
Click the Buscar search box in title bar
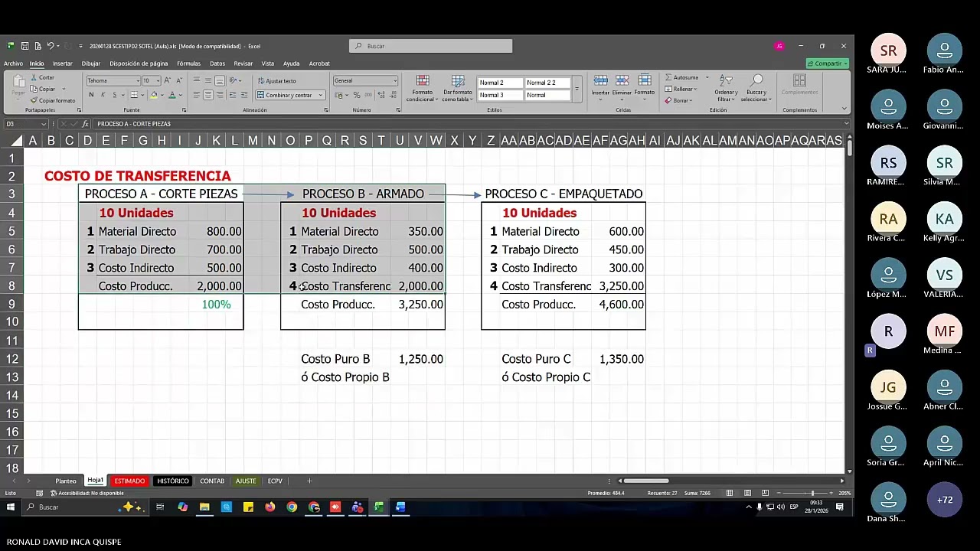tap(431, 46)
